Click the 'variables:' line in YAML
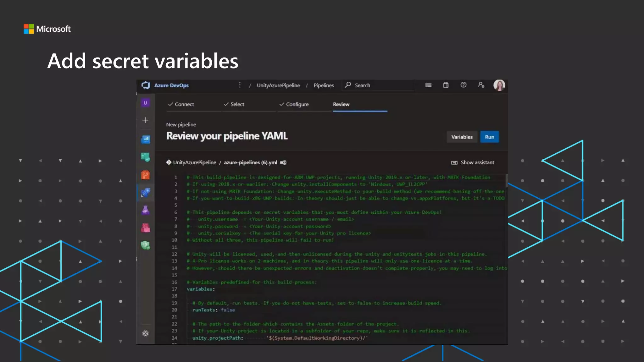This screenshot has height=362, width=644. tap(201, 289)
